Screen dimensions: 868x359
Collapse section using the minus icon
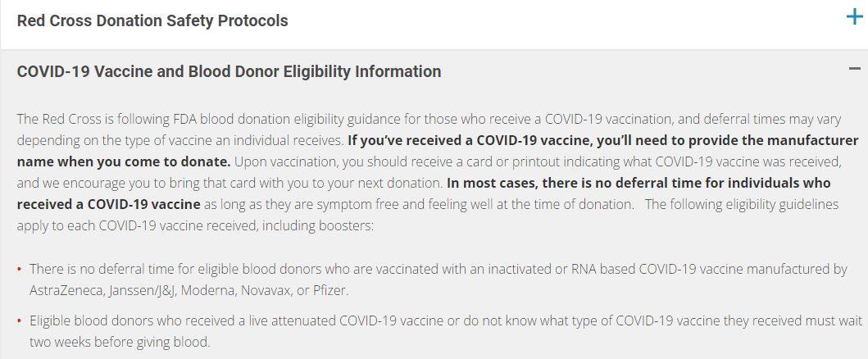(x=855, y=69)
